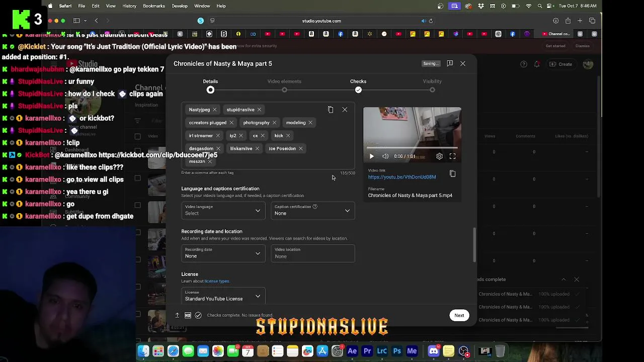Click the HD processing status icon

188,315
